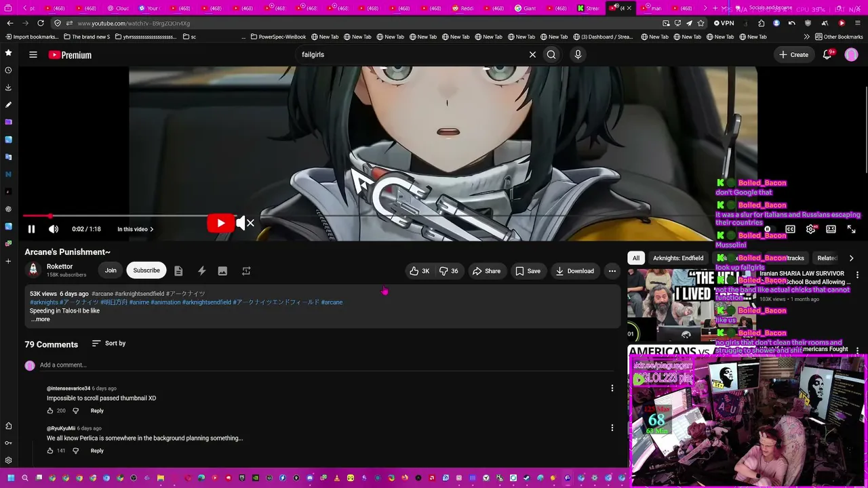Open the Windows Start menu
Screen dimensions: 868x488
[11, 479]
